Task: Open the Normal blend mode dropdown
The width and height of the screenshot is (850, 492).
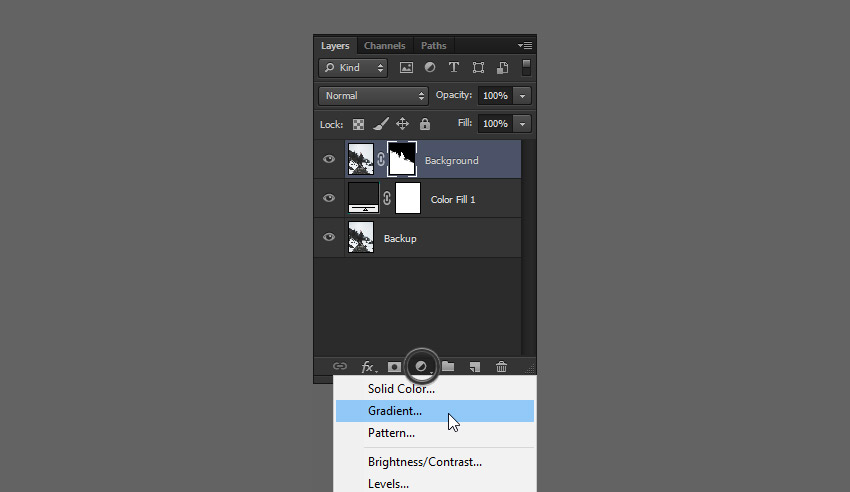Action: click(x=373, y=96)
